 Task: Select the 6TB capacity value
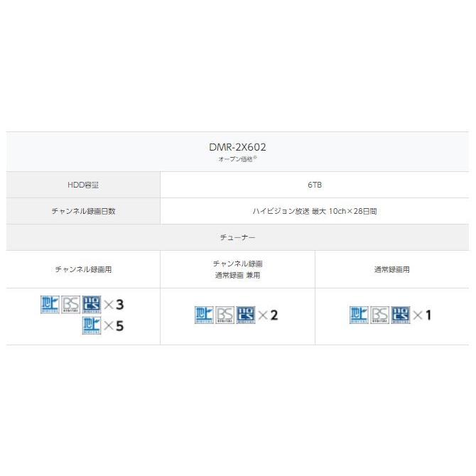tap(315, 185)
